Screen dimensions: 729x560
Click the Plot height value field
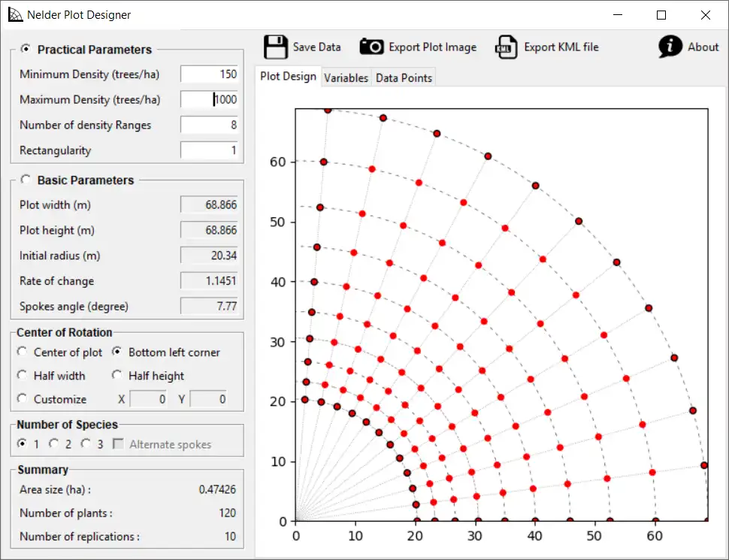point(209,230)
